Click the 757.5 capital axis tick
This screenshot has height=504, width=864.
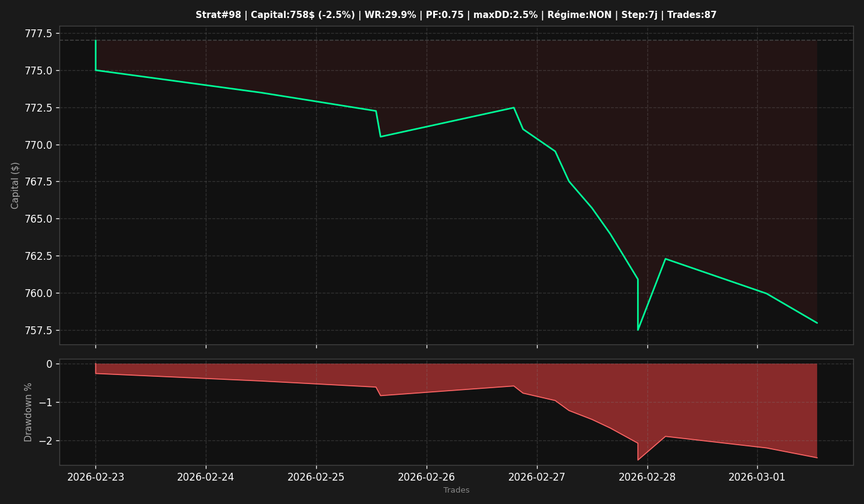point(38,331)
